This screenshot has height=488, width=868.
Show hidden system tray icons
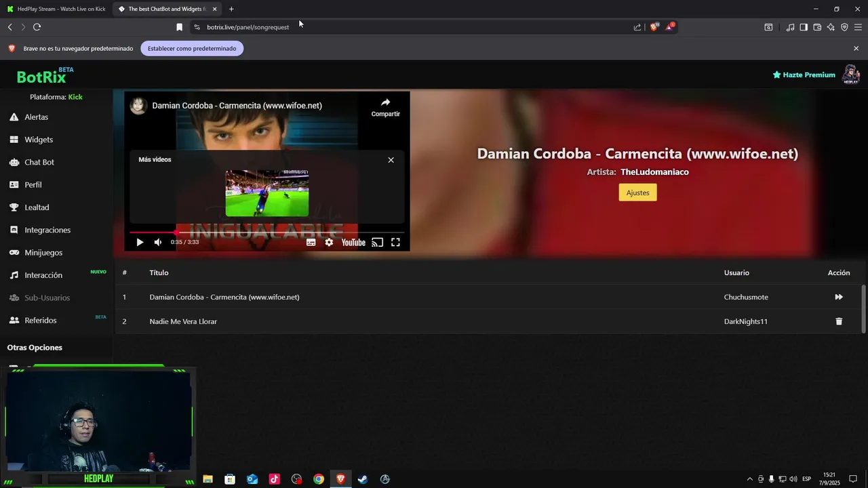(x=749, y=479)
